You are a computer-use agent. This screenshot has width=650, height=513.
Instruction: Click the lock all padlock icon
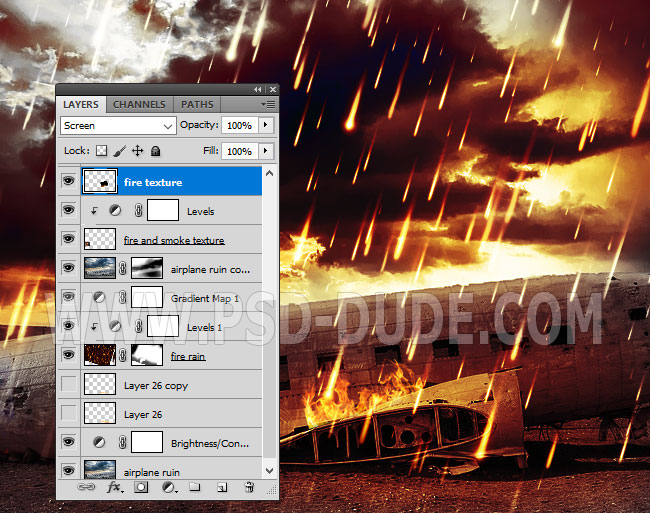(x=155, y=151)
